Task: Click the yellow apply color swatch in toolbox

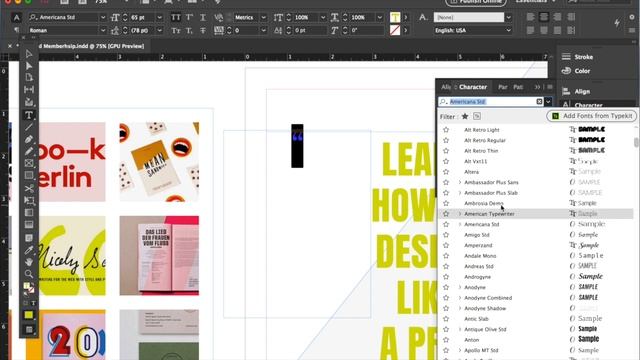Action: (x=29, y=315)
